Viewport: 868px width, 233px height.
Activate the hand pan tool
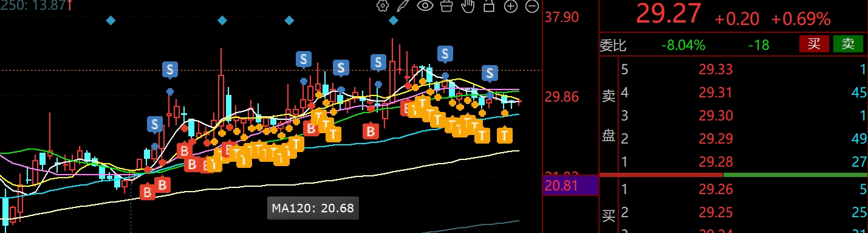[x=467, y=6]
